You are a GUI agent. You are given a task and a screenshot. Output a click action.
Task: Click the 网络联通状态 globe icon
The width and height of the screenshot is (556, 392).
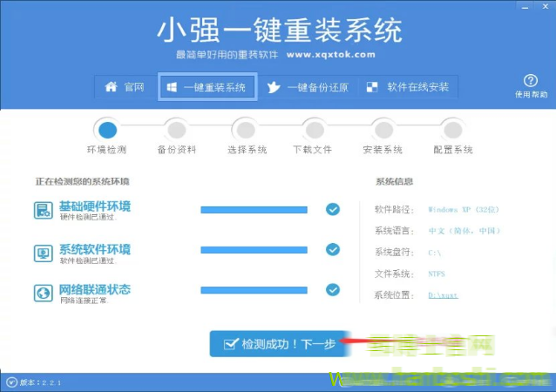point(44,294)
